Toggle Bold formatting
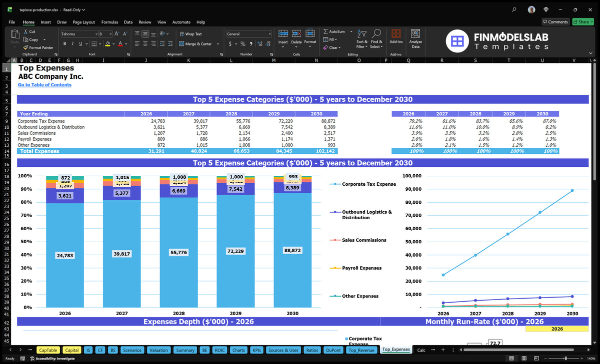 click(x=65, y=44)
